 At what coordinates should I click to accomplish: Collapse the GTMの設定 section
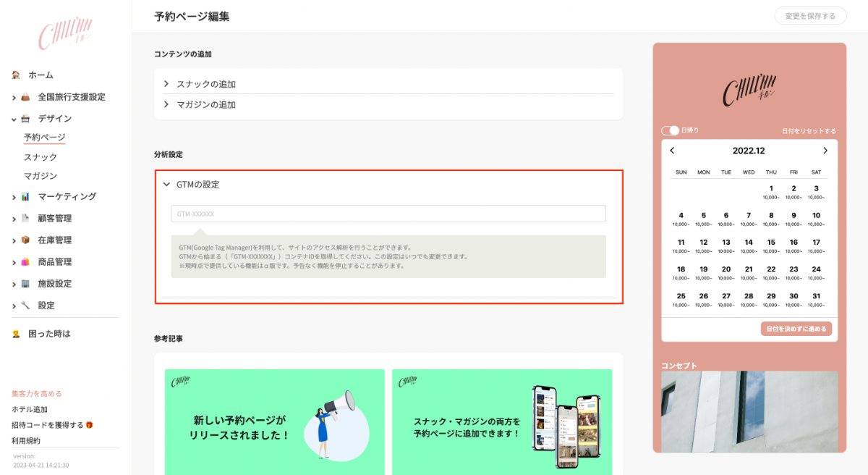click(x=167, y=185)
